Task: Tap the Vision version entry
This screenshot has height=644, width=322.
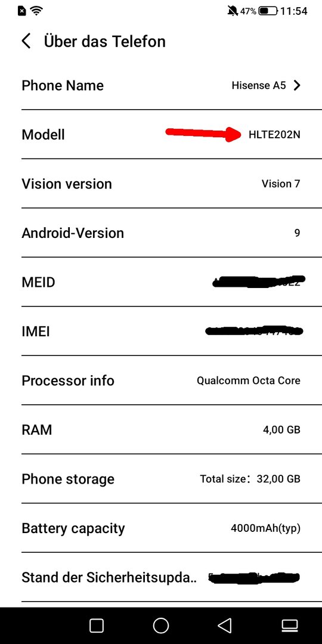Action: pyautogui.click(x=161, y=184)
